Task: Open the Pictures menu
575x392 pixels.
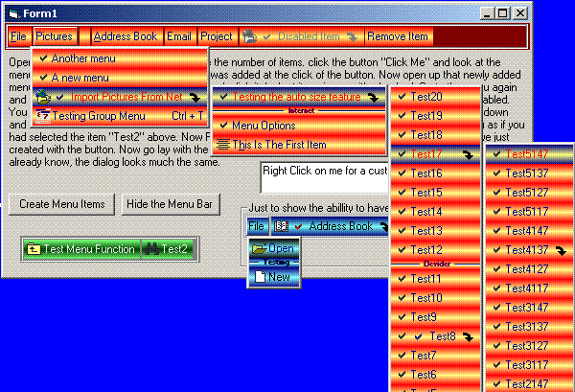Action: coord(55,36)
